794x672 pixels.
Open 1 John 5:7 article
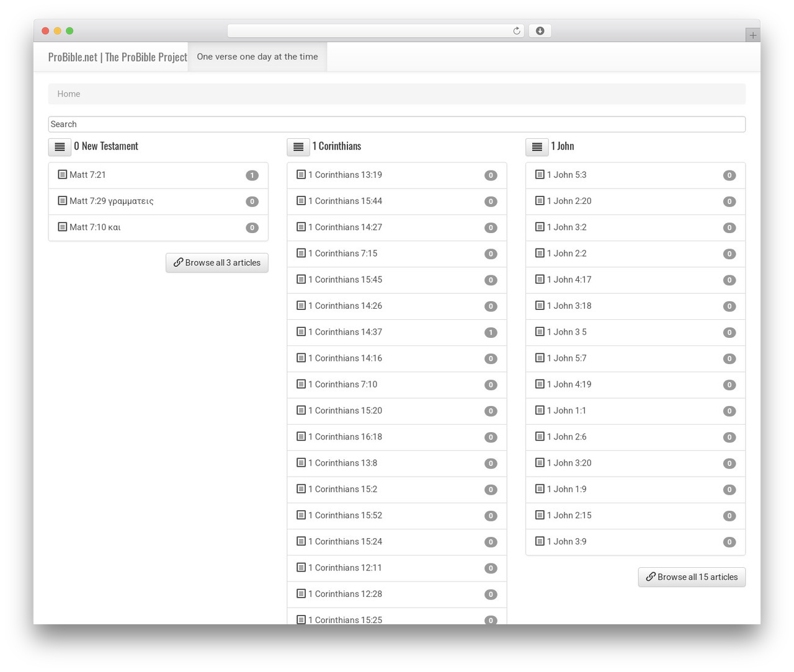[636, 358]
